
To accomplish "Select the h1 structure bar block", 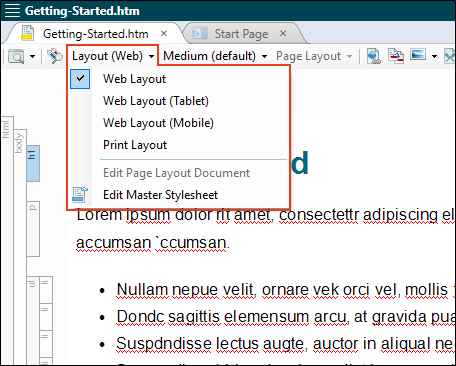I will tap(33, 163).
